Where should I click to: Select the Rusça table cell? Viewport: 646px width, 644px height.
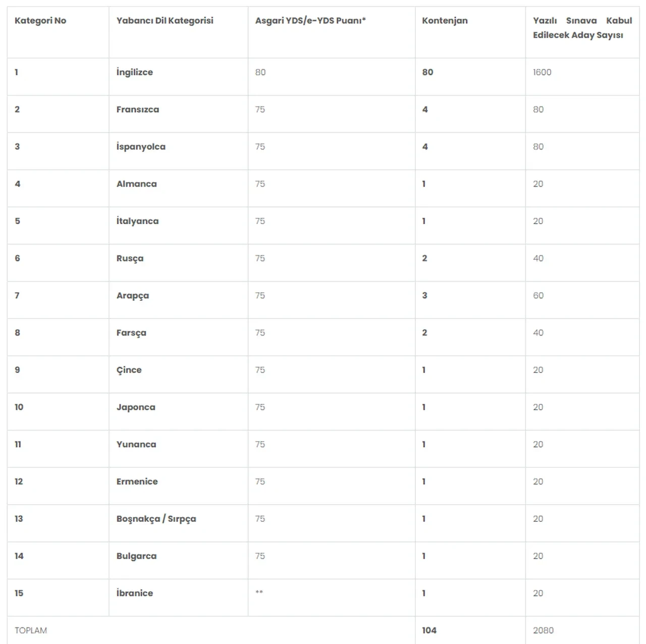pyautogui.click(x=130, y=258)
